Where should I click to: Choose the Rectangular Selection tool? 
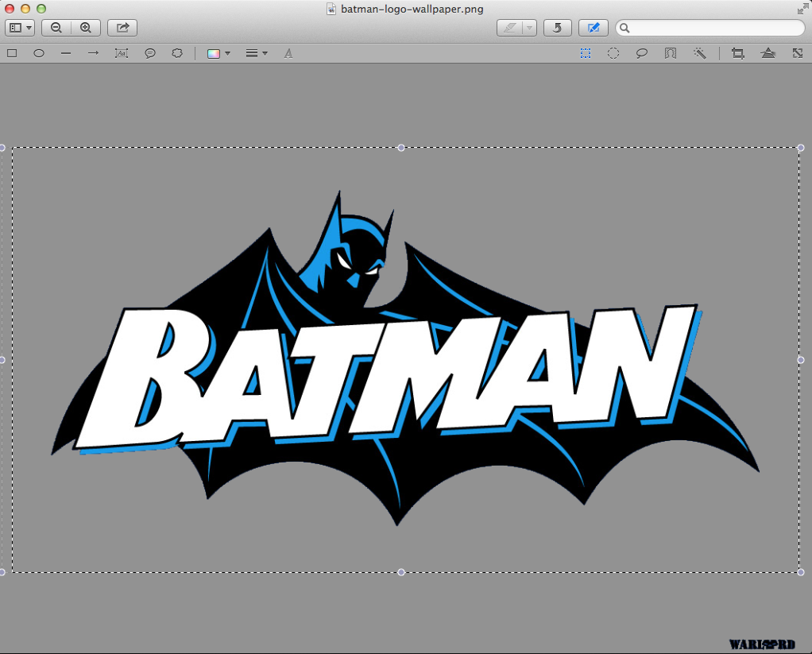pyautogui.click(x=586, y=53)
